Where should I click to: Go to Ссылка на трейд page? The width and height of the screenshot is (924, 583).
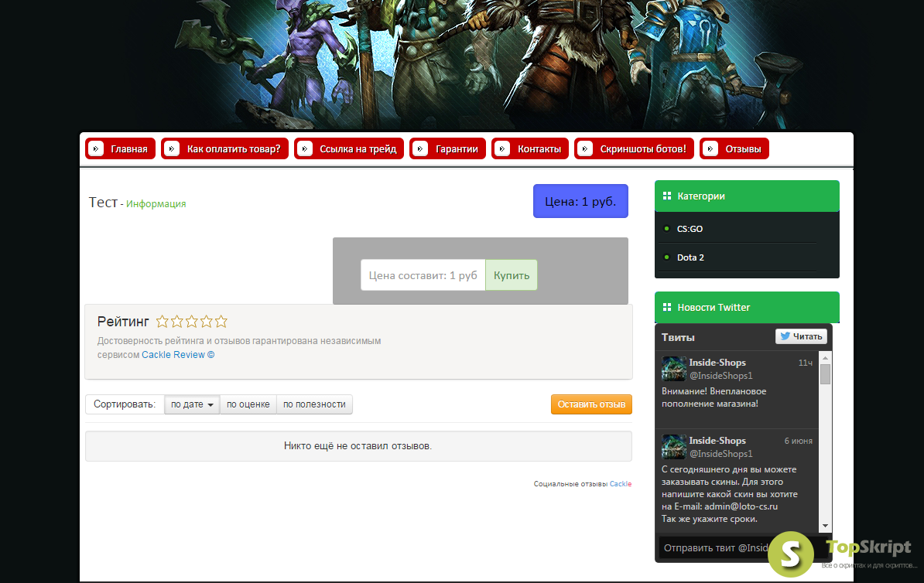349,148
